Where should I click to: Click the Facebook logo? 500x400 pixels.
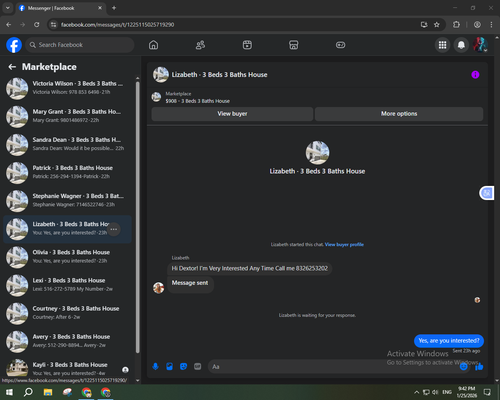pos(14,45)
